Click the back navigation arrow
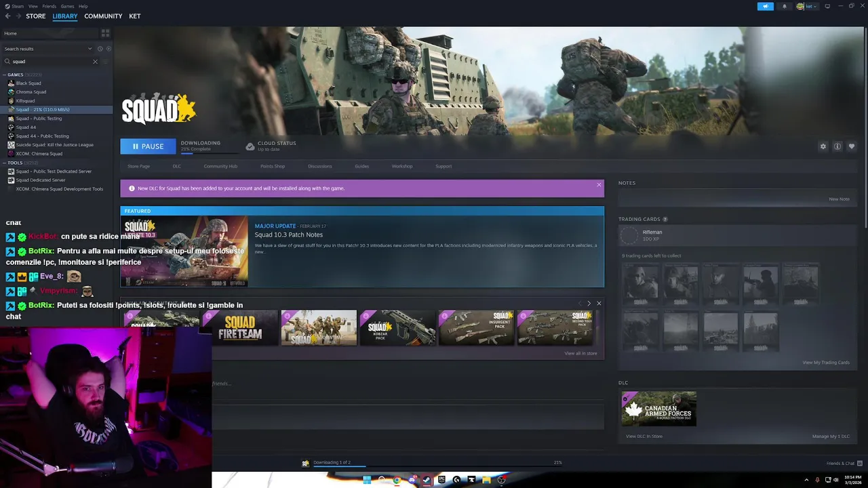This screenshot has height=488, width=868. click(x=7, y=16)
